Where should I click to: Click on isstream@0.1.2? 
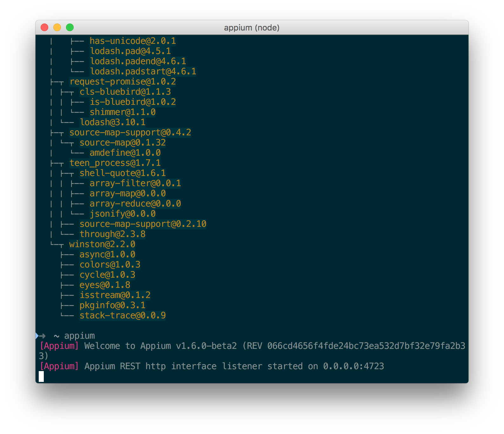pyautogui.click(x=115, y=295)
